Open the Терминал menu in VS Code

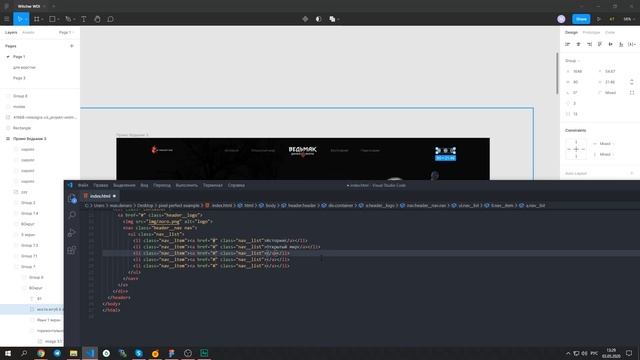click(x=213, y=185)
